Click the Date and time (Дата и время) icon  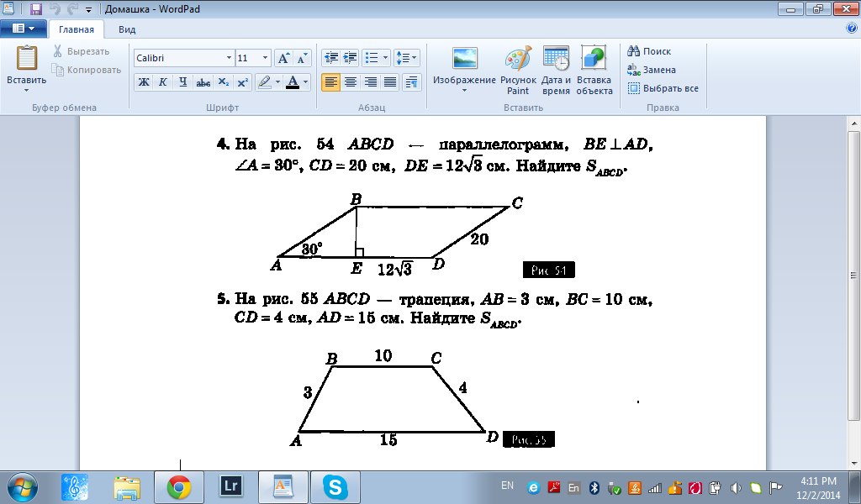pos(556,70)
